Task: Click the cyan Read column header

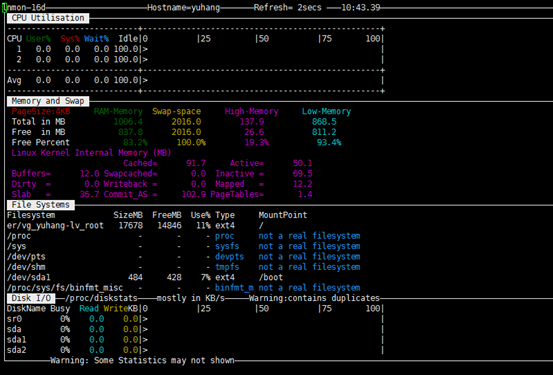Action: tap(89, 309)
